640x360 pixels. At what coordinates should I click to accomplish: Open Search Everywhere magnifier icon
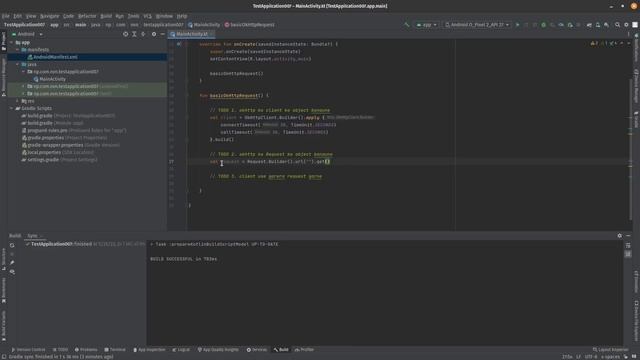click(618, 25)
